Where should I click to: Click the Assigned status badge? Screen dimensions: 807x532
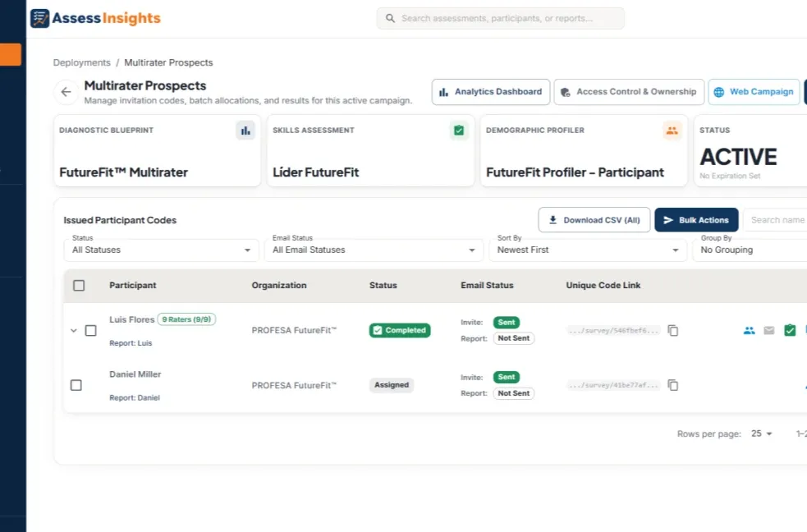tap(391, 385)
